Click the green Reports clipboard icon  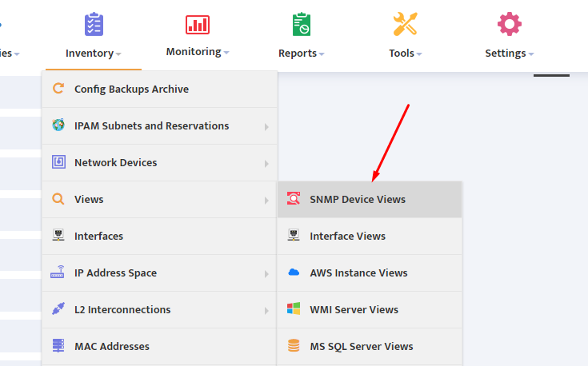[x=302, y=24]
